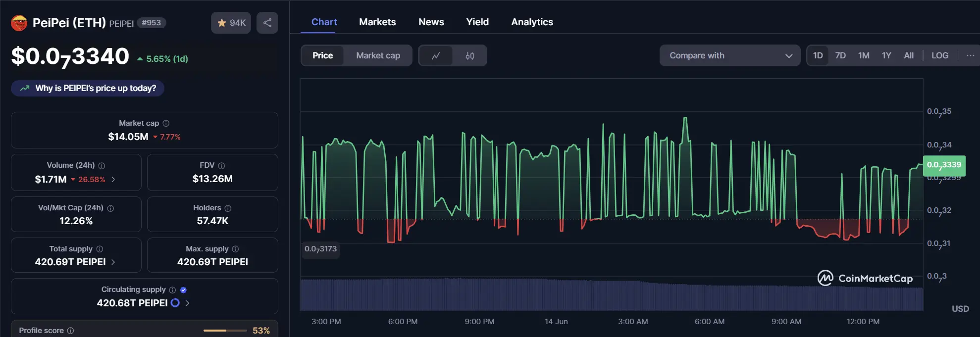Open the Yield tab

point(477,22)
